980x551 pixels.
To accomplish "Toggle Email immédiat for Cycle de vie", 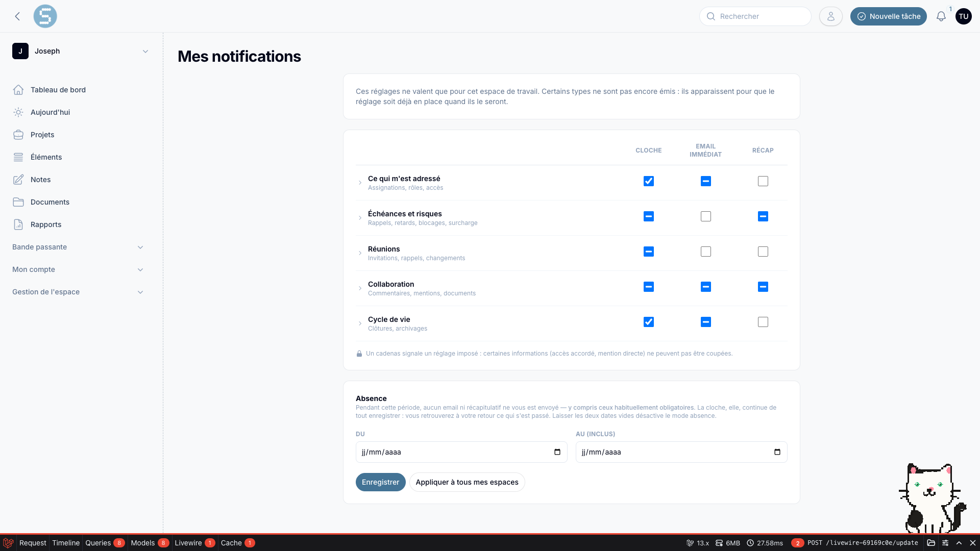I will click(706, 322).
